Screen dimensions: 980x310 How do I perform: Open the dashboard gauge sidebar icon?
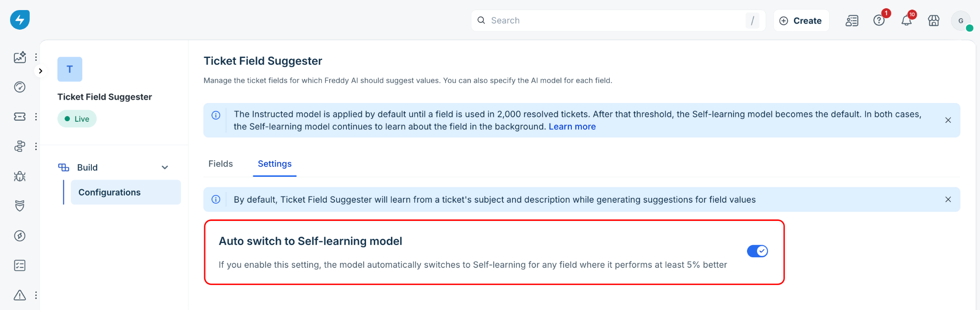click(20, 87)
